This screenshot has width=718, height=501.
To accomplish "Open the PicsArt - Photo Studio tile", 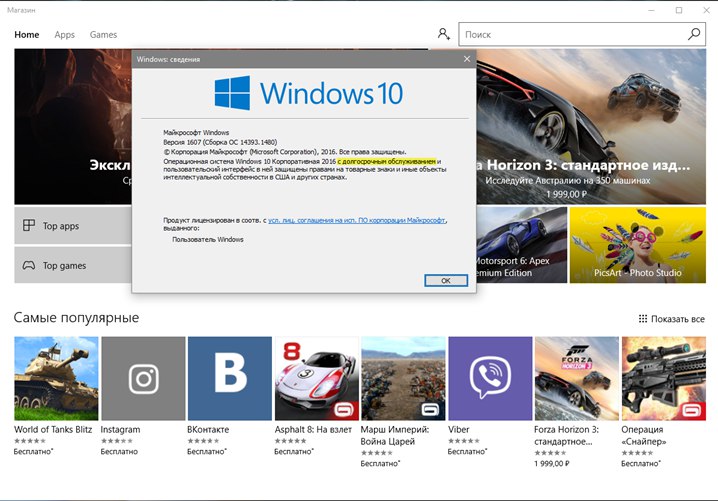I will pos(637,245).
